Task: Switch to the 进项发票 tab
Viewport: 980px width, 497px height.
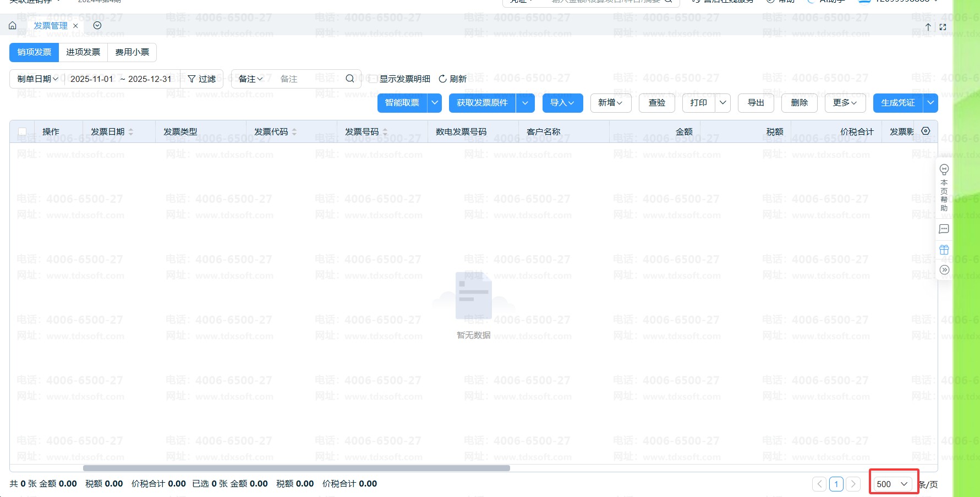Action: pyautogui.click(x=83, y=52)
